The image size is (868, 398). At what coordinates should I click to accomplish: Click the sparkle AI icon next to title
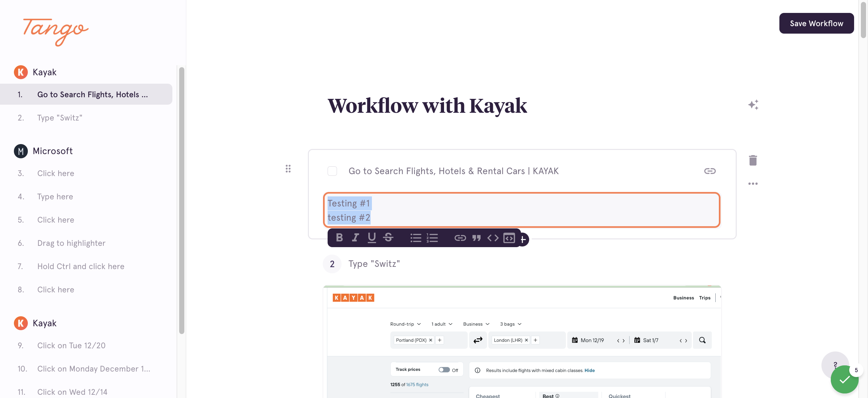[x=753, y=105]
